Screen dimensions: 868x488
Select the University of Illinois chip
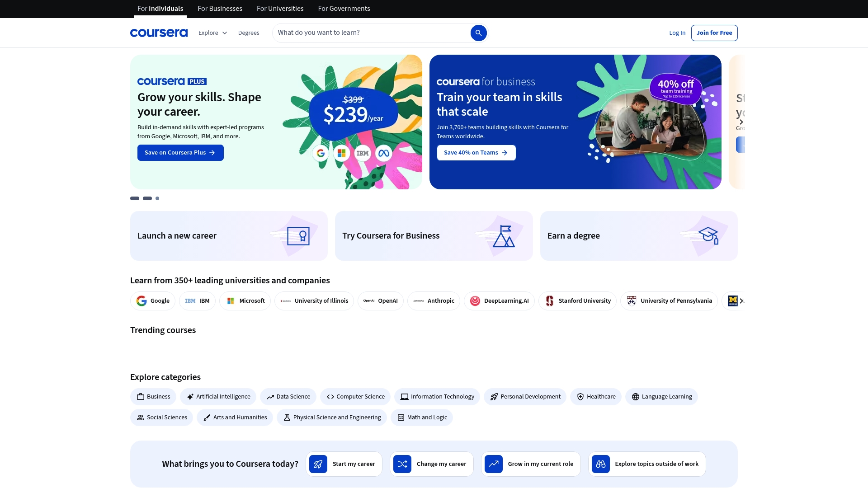click(314, 301)
